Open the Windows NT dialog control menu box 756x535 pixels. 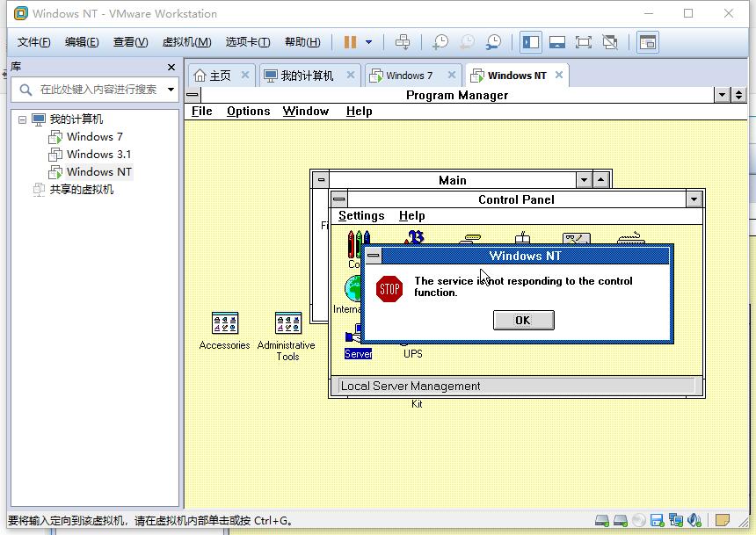(x=374, y=256)
